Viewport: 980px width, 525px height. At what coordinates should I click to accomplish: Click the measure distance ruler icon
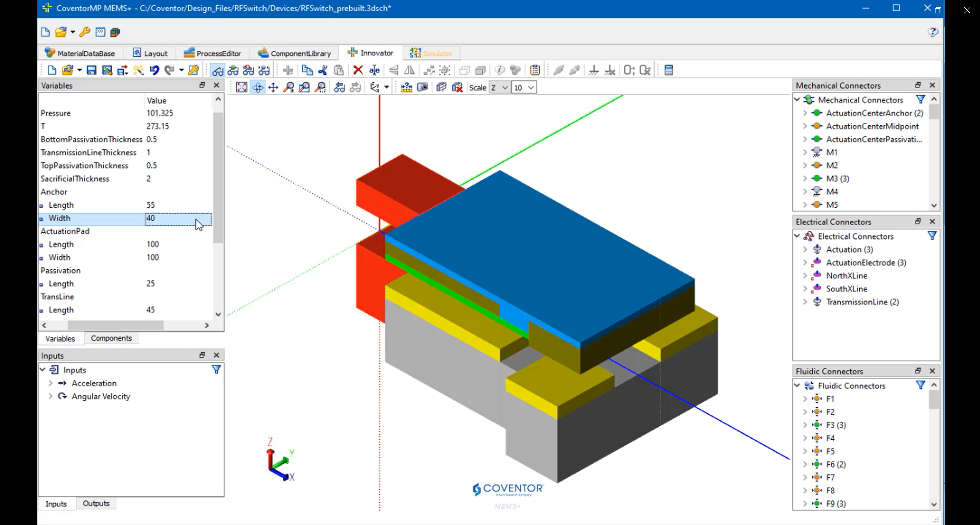pos(407,87)
